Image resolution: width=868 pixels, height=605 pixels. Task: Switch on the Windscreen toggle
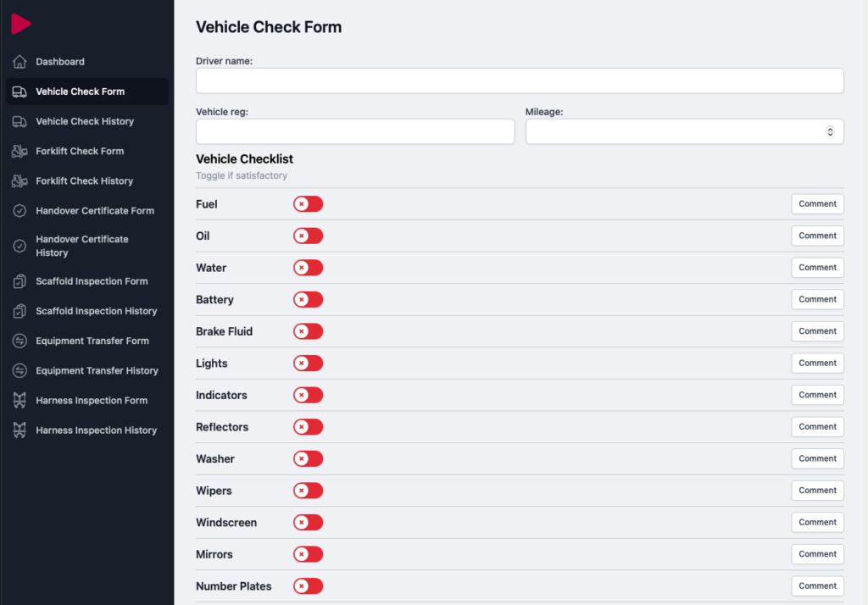(x=309, y=523)
